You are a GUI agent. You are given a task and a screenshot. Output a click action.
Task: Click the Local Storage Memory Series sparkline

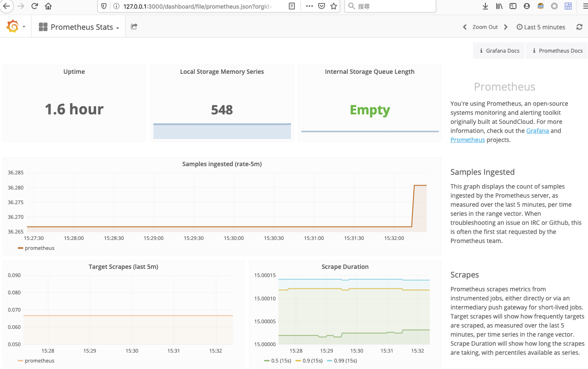tap(222, 131)
